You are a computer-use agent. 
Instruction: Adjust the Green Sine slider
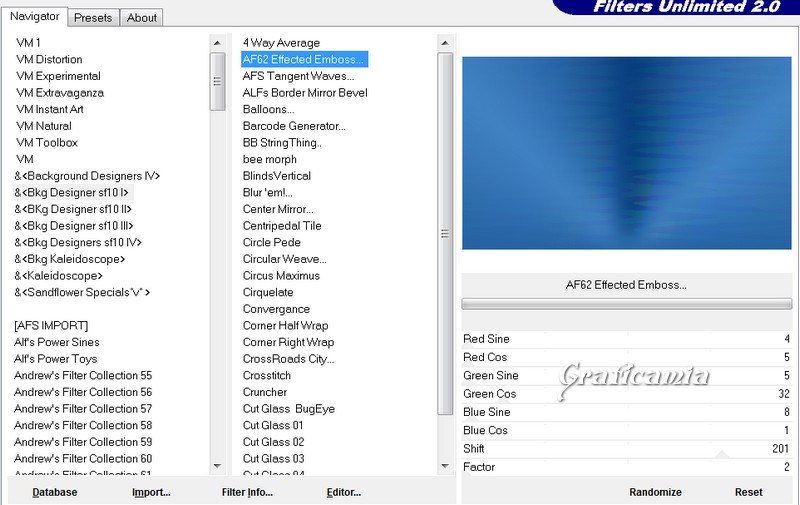pyautogui.click(x=627, y=375)
